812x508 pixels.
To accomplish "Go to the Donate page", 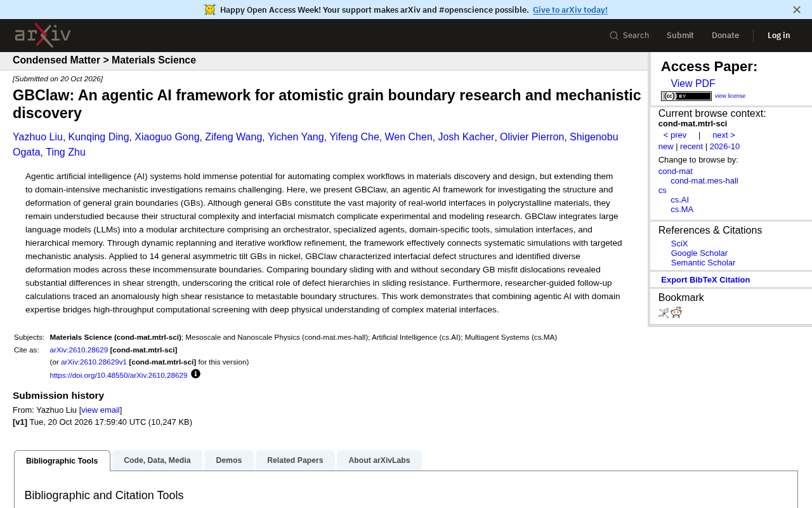I will click(x=725, y=36).
